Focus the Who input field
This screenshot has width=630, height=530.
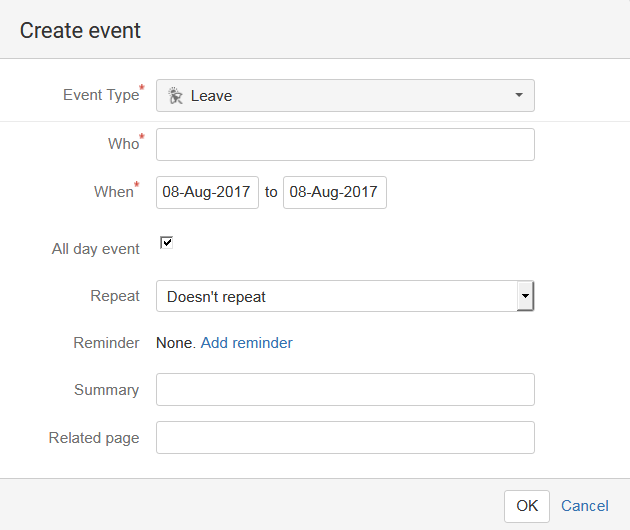coord(345,144)
